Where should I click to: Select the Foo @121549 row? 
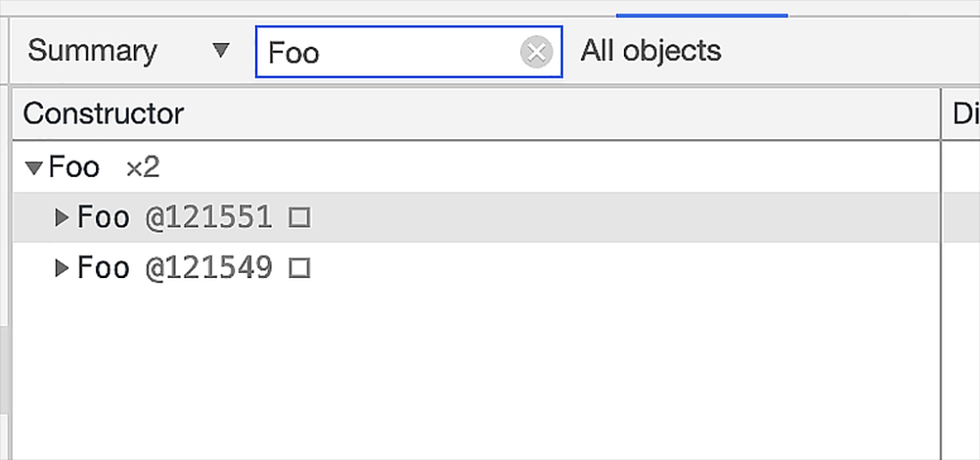pos(601,269)
